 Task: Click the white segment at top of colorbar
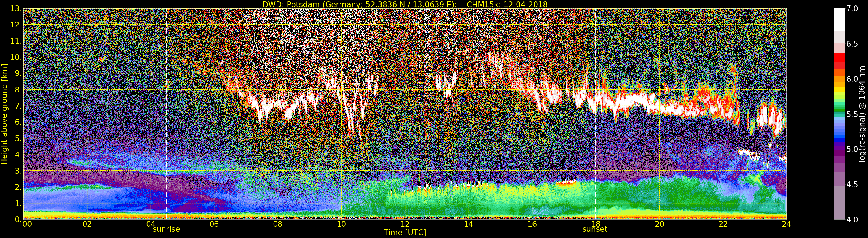pyautogui.click(x=839, y=20)
